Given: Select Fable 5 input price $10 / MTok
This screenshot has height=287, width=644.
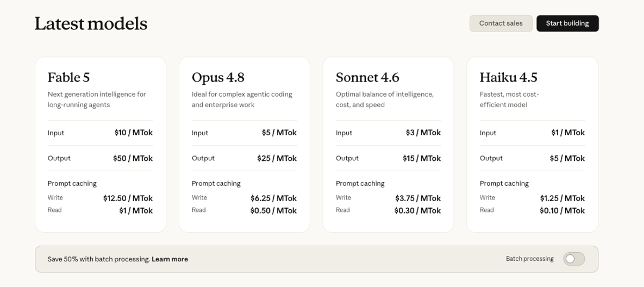Looking at the screenshot, I should pyautogui.click(x=134, y=133).
